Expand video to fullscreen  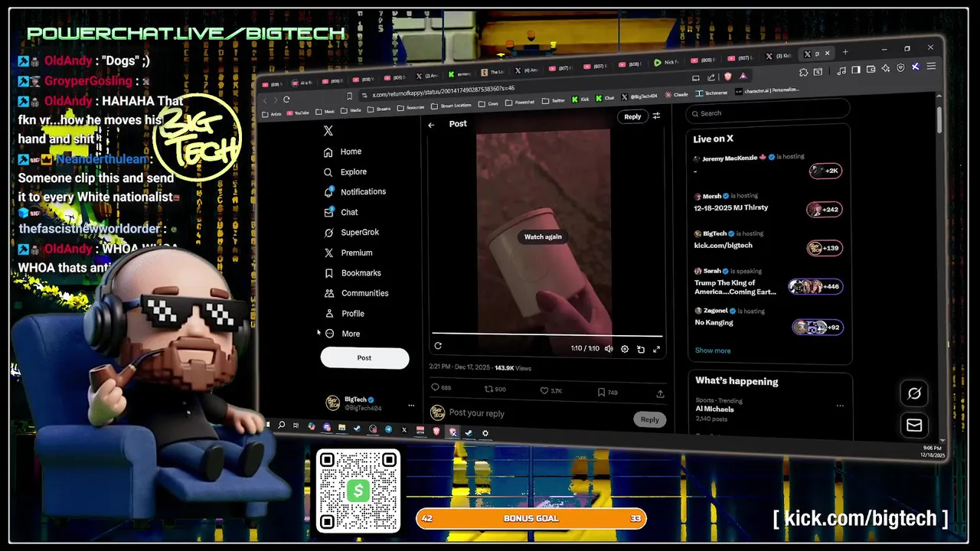click(656, 350)
